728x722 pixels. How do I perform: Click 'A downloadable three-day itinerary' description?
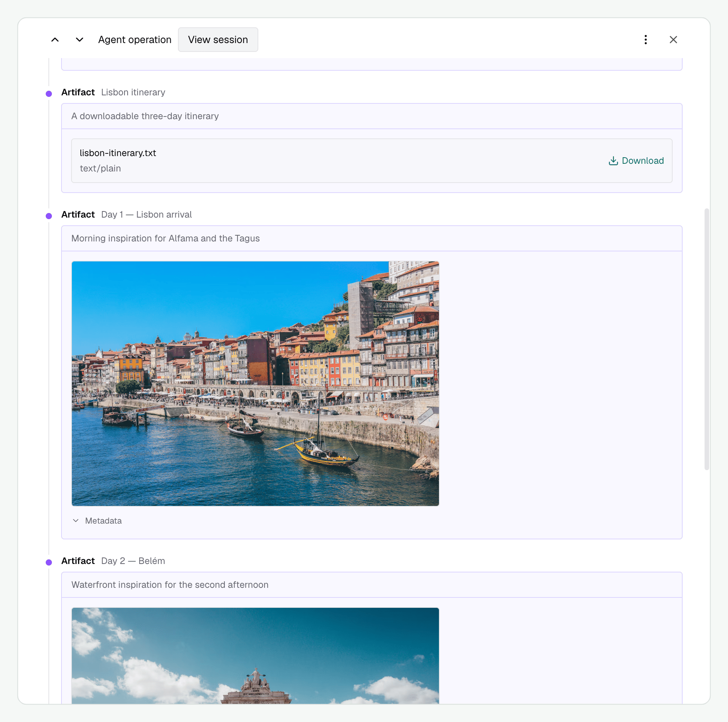pos(145,116)
